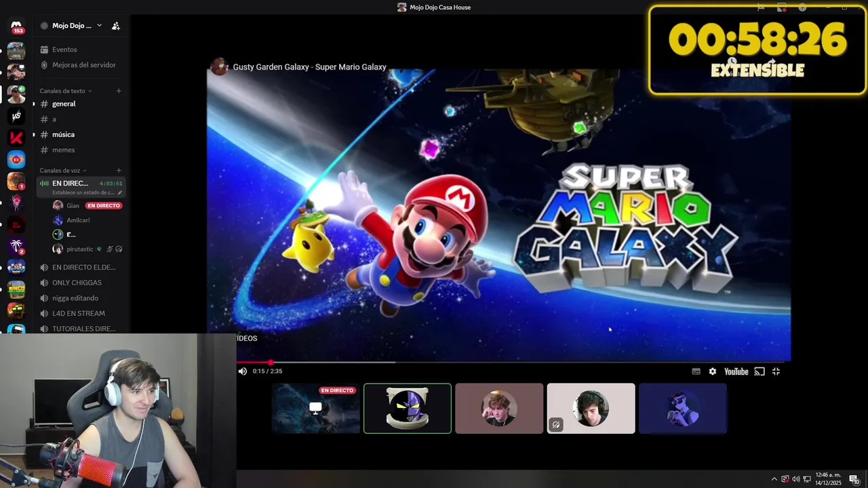The width and height of the screenshot is (868, 488).
Task: Click the invite people icon beside server name
Action: click(116, 26)
